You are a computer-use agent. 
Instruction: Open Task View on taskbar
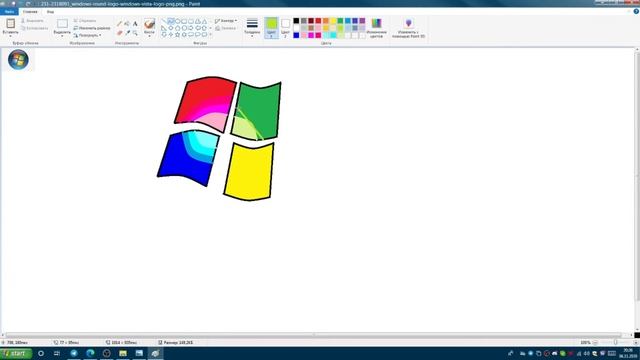pos(57,353)
